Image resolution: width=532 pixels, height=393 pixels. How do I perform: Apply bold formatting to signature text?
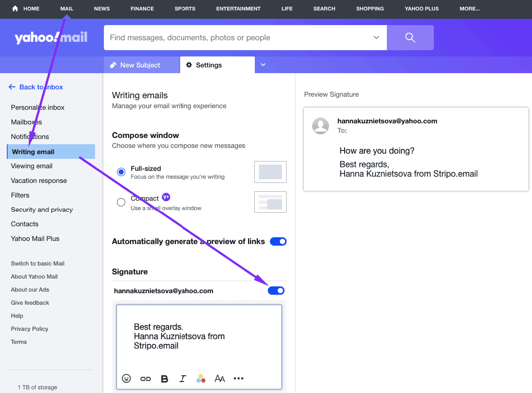pyautogui.click(x=164, y=378)
